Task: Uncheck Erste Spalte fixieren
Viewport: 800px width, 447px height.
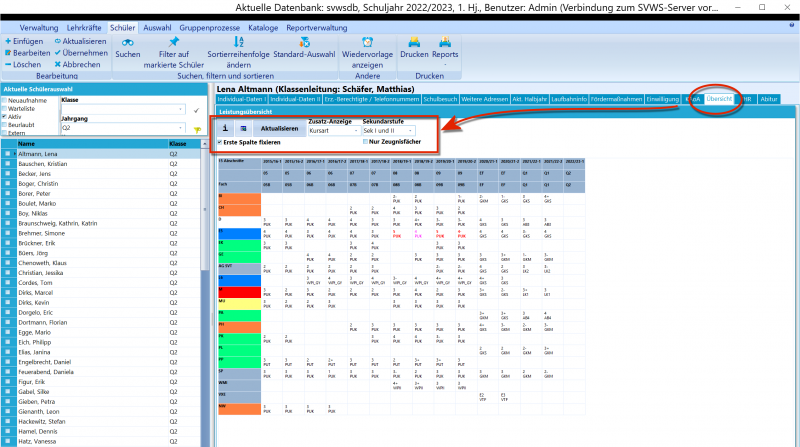Action: point(220,142)
